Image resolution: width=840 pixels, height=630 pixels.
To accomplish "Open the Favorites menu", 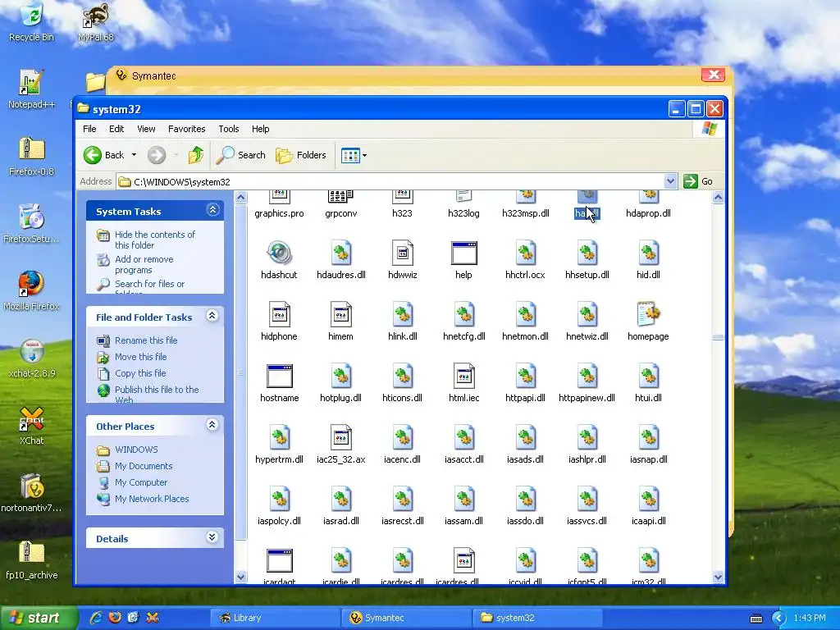I will coord(186,129).
